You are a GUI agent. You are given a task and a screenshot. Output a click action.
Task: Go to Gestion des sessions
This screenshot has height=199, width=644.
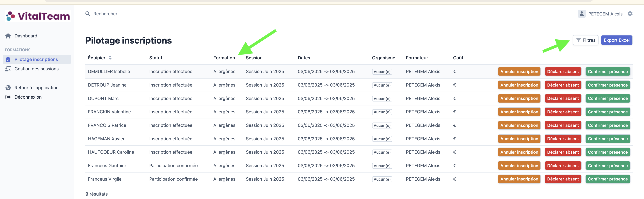point(36,69)
